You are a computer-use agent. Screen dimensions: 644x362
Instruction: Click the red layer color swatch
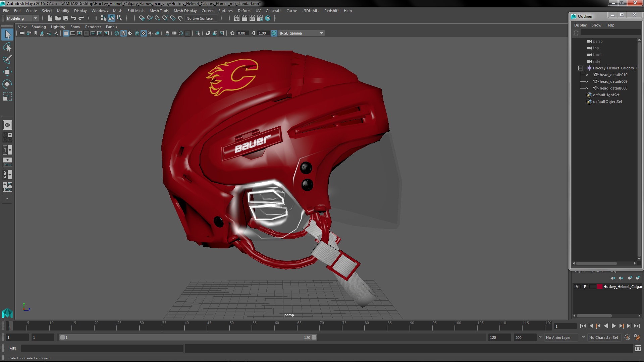(599, 287)
